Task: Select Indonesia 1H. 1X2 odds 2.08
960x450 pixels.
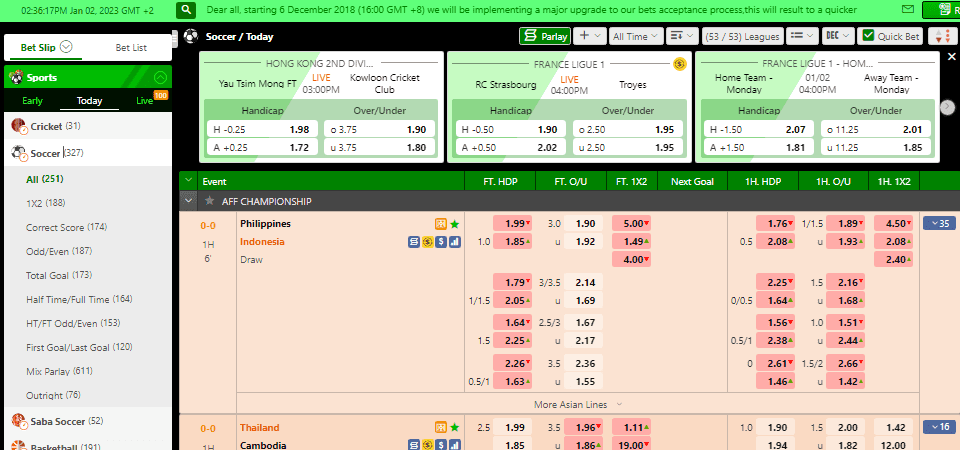Action: 893,242
